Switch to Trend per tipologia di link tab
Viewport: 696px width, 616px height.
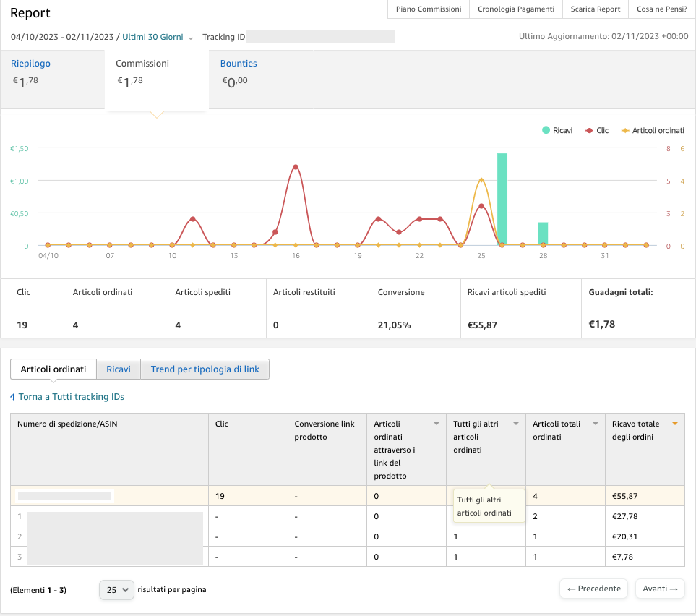point(205,369)
